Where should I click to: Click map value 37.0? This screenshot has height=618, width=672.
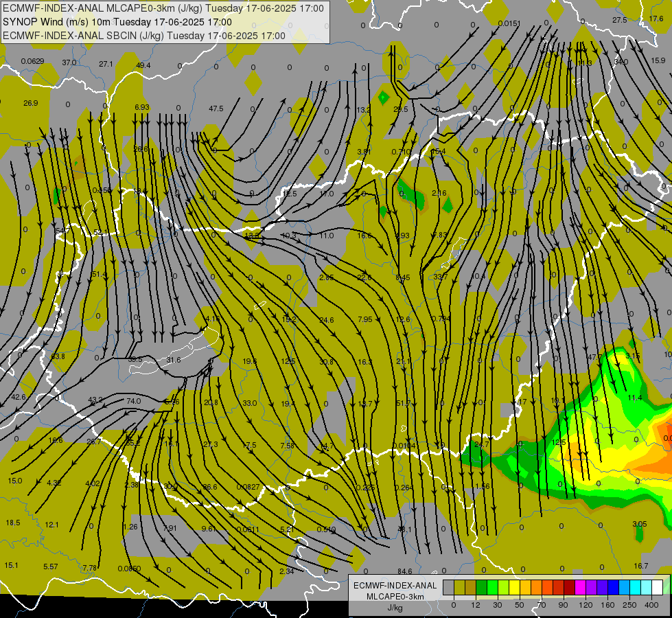pos(69,62)
